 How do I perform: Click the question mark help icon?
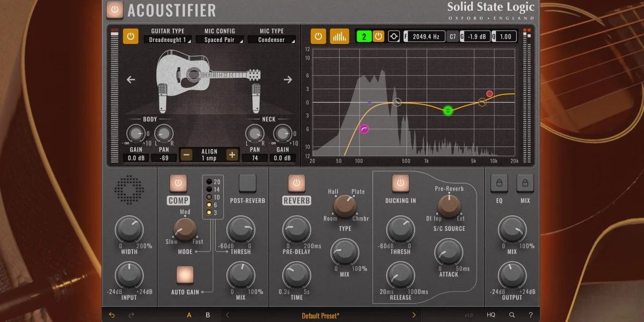pyautogui.click(x=530, y=316)
